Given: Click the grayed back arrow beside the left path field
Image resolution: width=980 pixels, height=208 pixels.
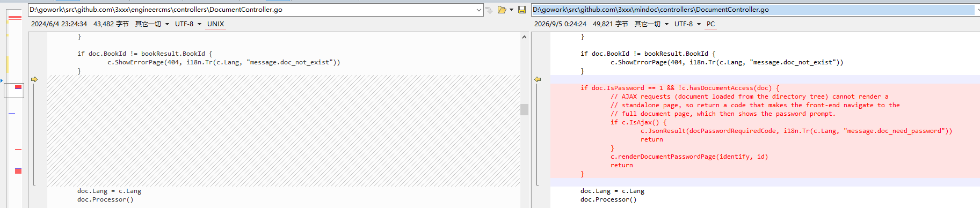Looking at the screenshot, I should (489, 10).
